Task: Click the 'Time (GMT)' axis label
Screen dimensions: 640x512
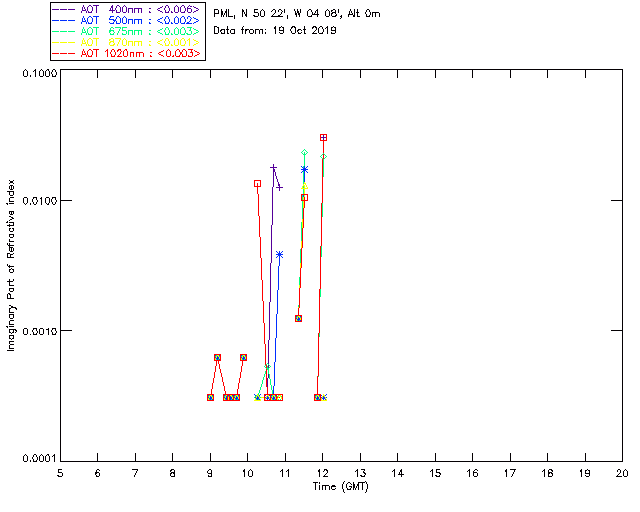Action: click(x=340, y=487)
